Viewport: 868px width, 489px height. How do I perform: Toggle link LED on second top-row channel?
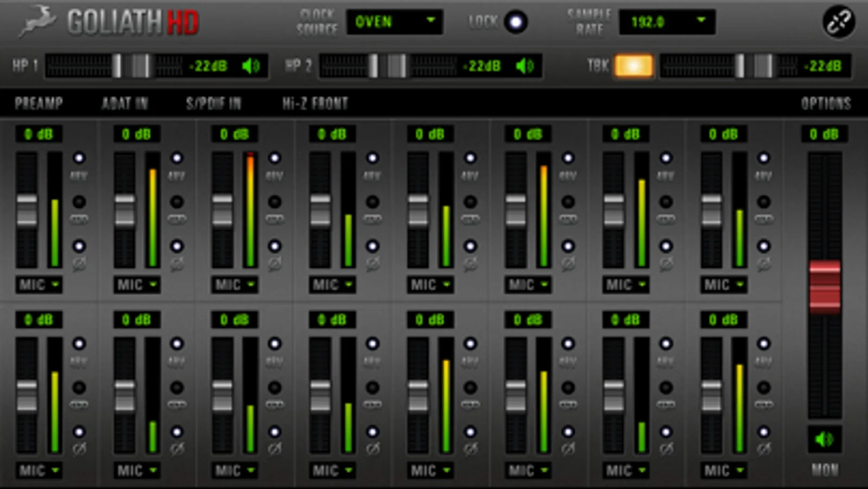177,202
